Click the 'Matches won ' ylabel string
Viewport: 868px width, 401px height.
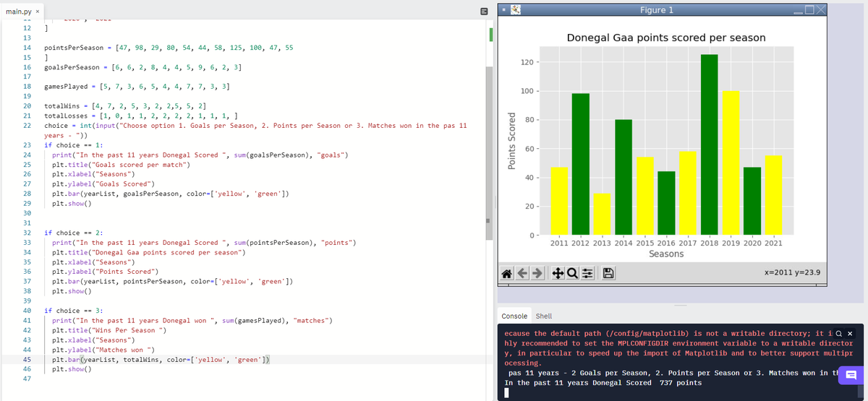pyautogui.click(x=124, y=350)
